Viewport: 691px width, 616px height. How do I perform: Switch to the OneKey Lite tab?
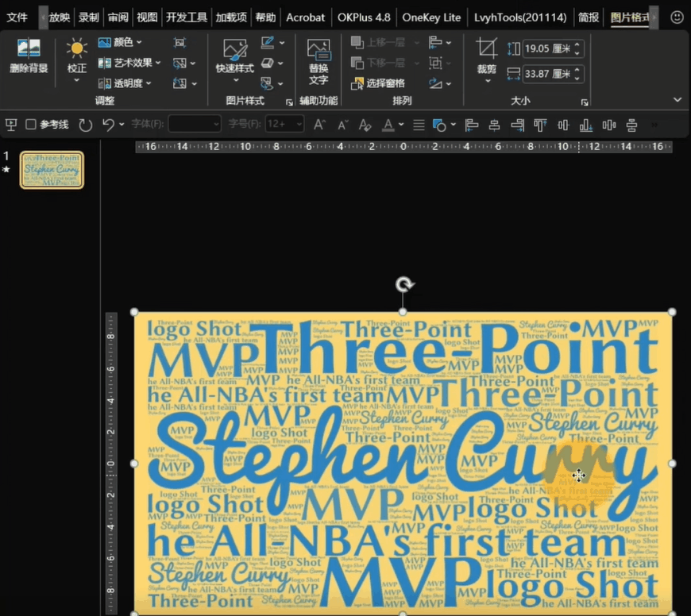pos(431,17)
